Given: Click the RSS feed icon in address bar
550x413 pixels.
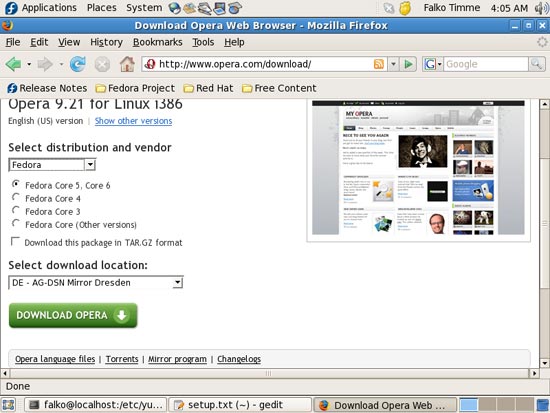Looking at the screenshot, I should point(379,64).
